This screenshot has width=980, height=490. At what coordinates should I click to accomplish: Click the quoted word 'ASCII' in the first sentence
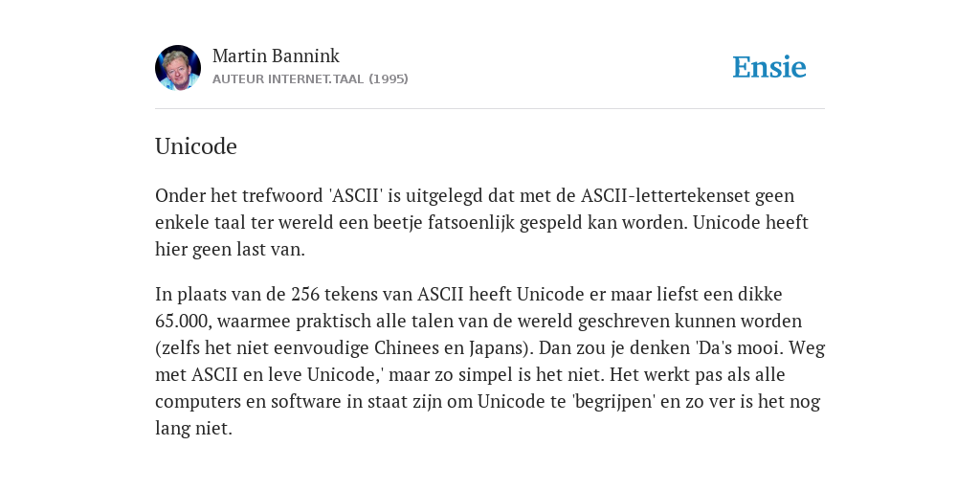pos(356,195)
